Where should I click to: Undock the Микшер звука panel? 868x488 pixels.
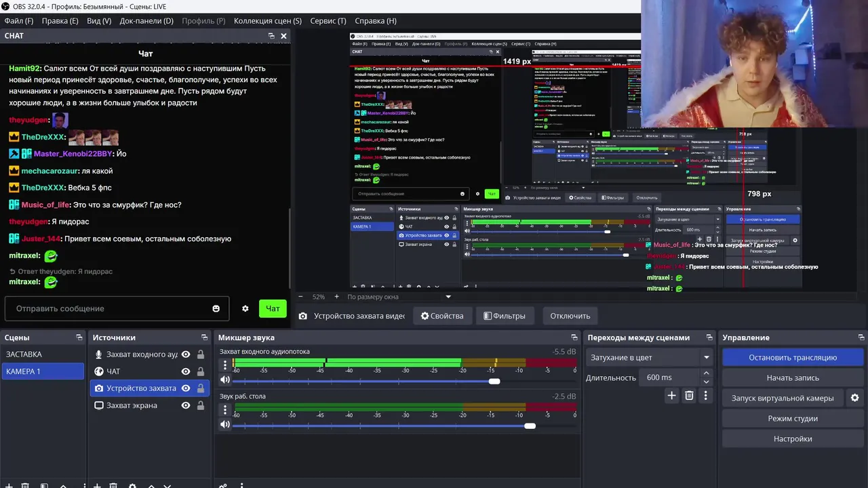574,338
